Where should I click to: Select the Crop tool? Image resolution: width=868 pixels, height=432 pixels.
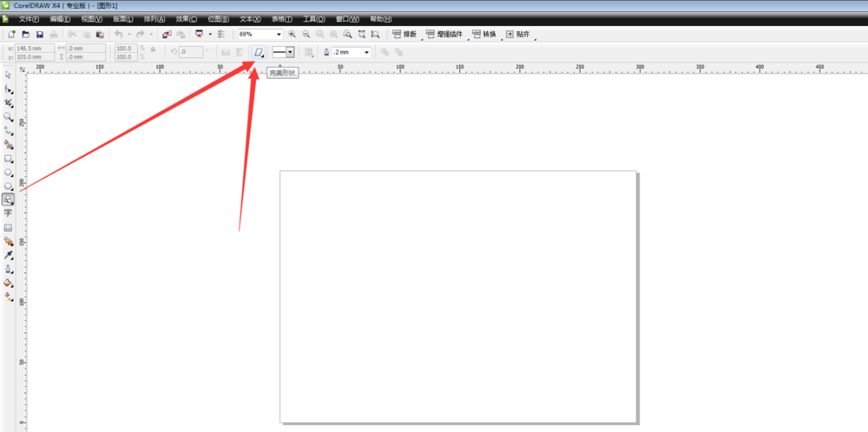[x=9, y=103]
